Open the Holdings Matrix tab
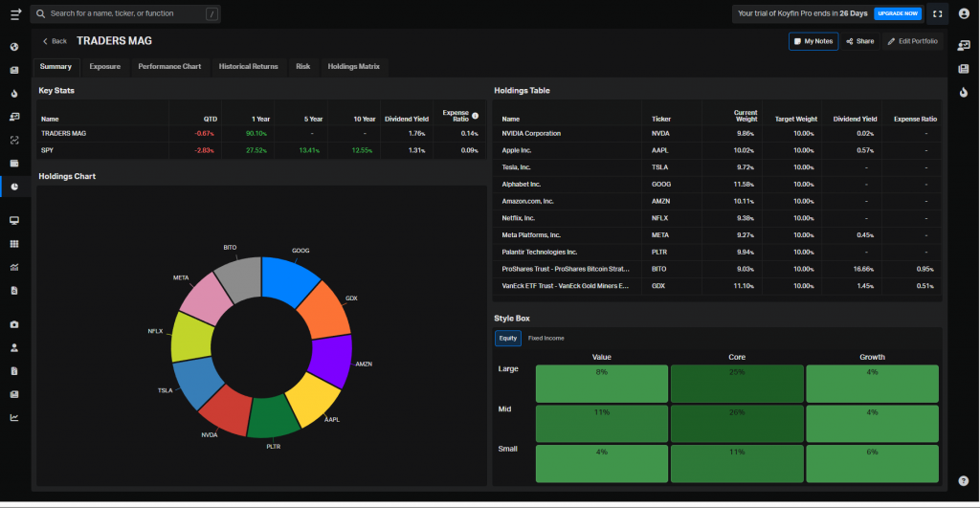The height and width of the screenshot is (508, 980). tap(354, 66)
